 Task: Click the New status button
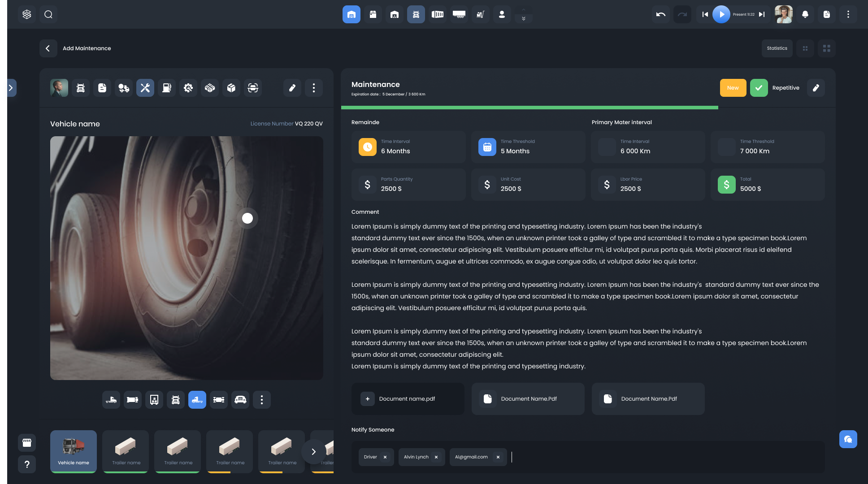(x=733, y=88)
